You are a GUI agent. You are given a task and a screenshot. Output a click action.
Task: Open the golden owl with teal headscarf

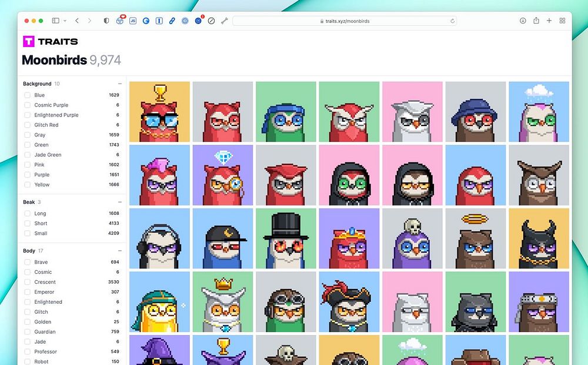[159, 302]
